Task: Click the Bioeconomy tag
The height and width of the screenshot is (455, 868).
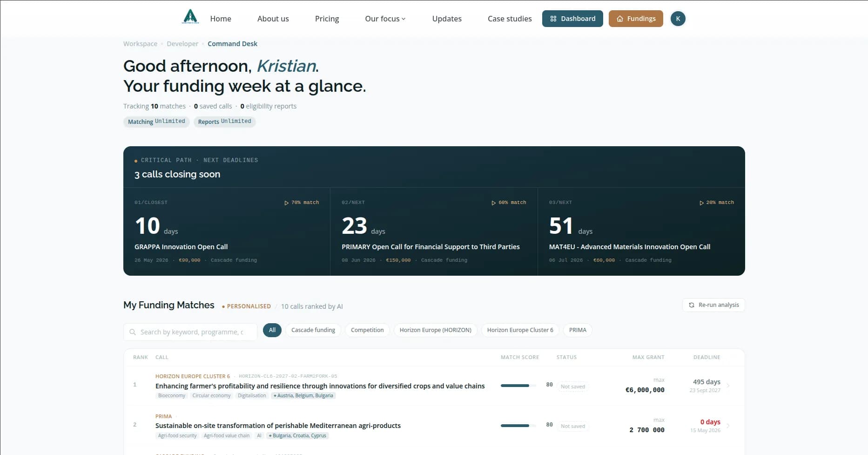Action: click(x=171, y=396)
